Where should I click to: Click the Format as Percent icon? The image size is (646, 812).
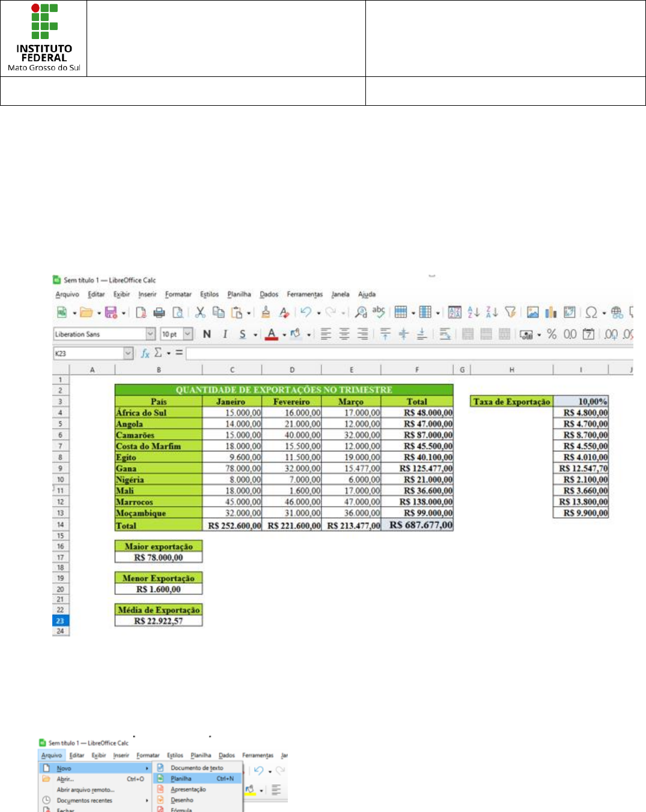[552, 334]
